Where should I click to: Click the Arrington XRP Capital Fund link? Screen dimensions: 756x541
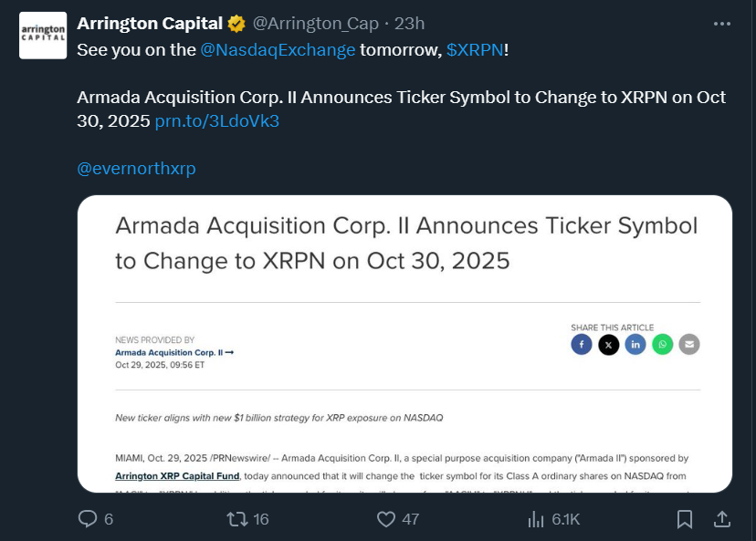point(175,475)
